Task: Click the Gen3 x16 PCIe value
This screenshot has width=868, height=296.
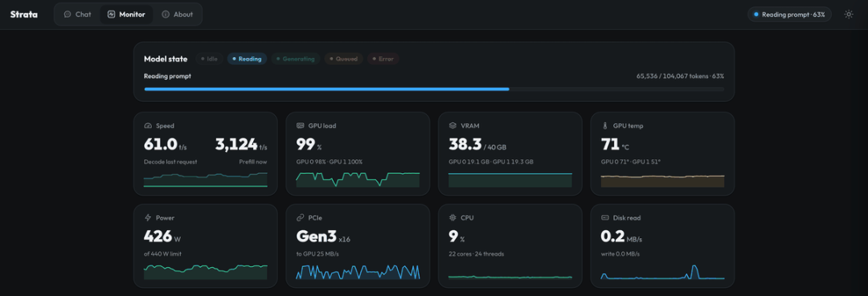Action: tap(323, 236)
